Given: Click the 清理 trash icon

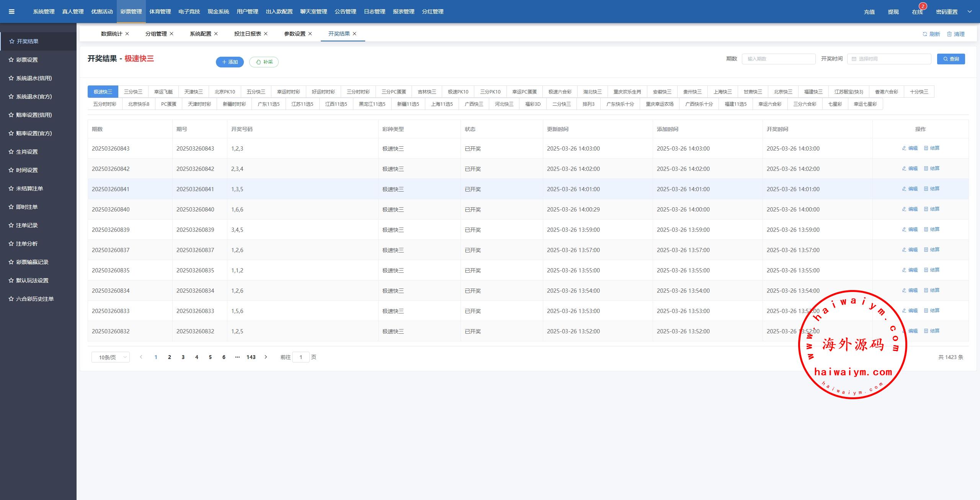Looking at the screenshot, I should (949, 34).
